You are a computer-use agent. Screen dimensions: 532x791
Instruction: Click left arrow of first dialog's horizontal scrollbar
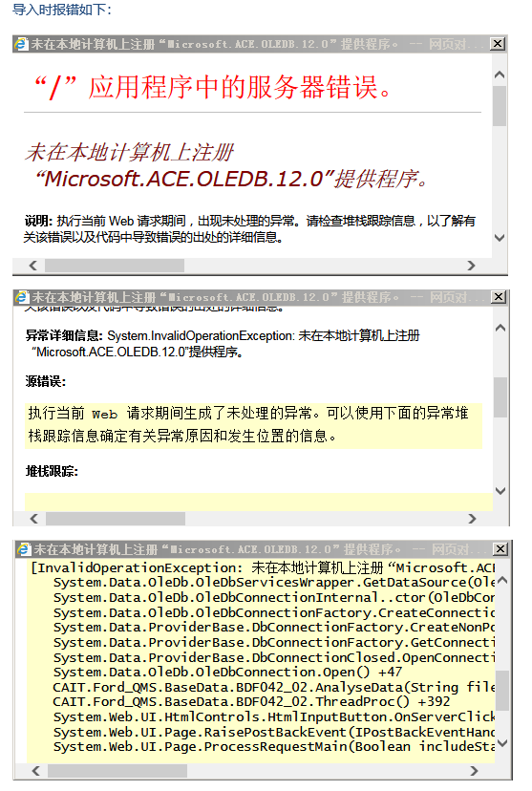click(x=33, y=266)
